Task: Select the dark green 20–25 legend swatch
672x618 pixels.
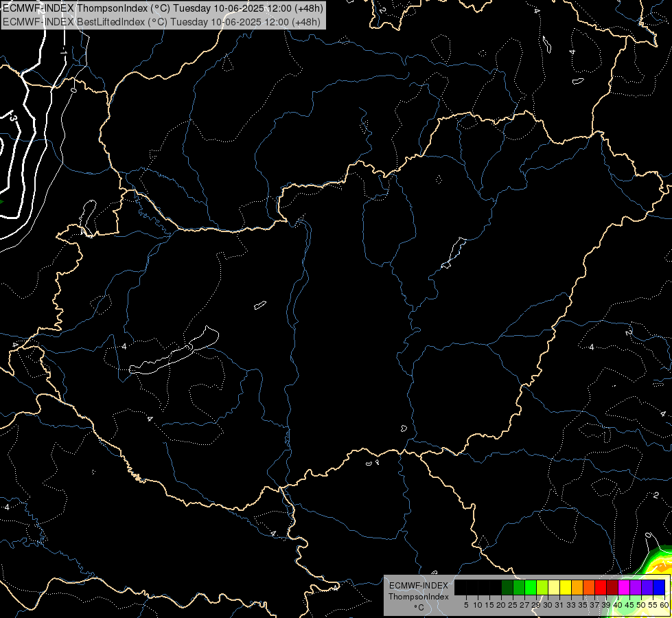Action: click(x=507, y=587)
